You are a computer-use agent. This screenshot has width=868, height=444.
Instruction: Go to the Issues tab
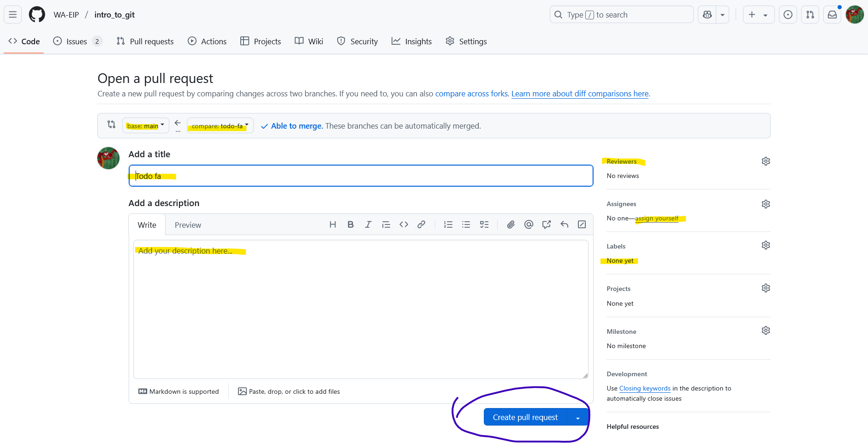77,41
